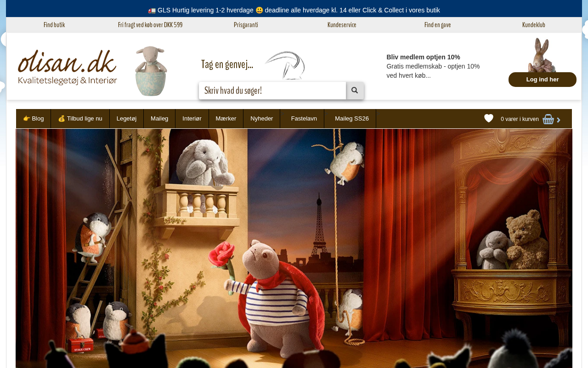Open the Legetøj menu
The width and height of the screenshot is (588, 368).
pyautogui.click(x=127, y=119)
